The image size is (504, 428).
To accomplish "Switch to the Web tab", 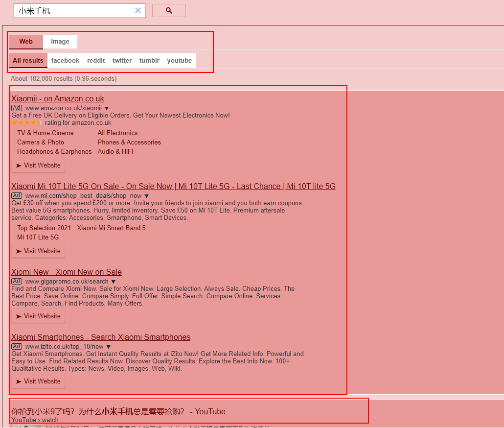I will [26, 42].
